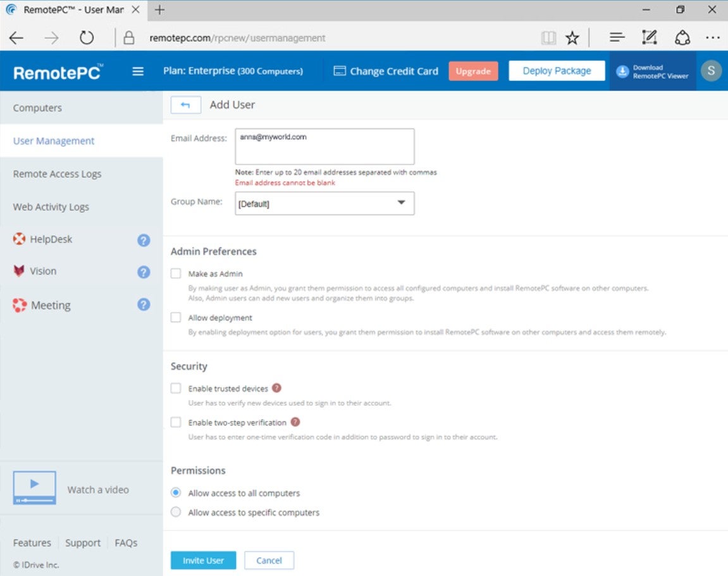
Task: Click into the Email Address field
Action: pyautogui.click(x=324, y=146)
